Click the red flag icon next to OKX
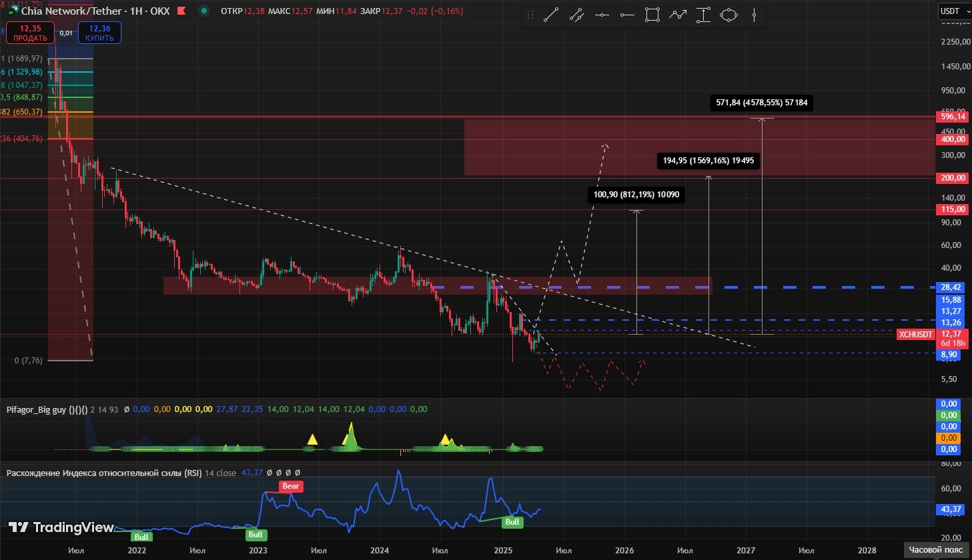The height and width of the screenshot is (560, 972). click(x=181, y=11)
